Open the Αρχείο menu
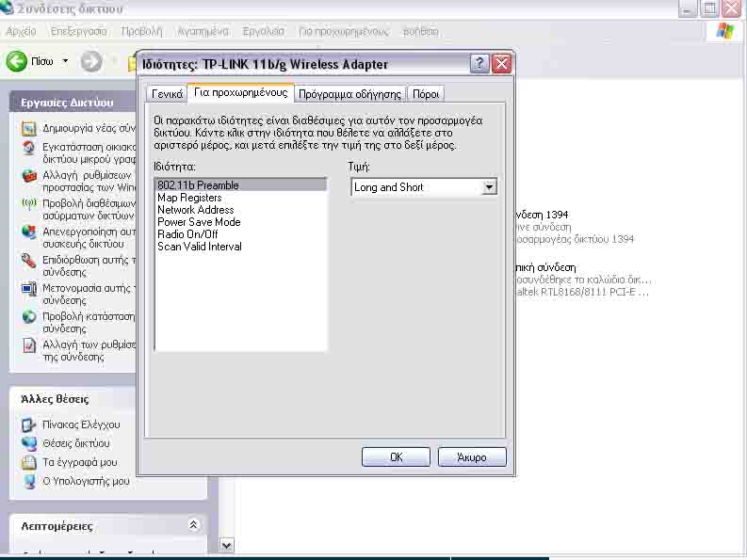Image resolution: width=747 pixels, height=560 pixels. pyautogui.click(x=21, y=31)
